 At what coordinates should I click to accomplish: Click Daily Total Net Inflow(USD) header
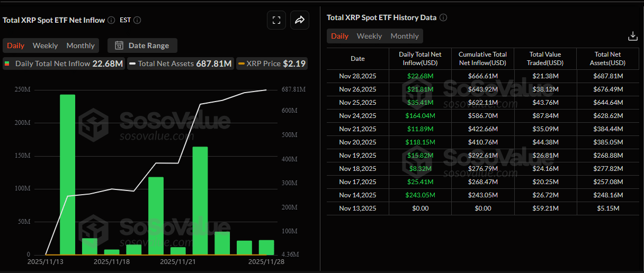[x=421, y=59]
